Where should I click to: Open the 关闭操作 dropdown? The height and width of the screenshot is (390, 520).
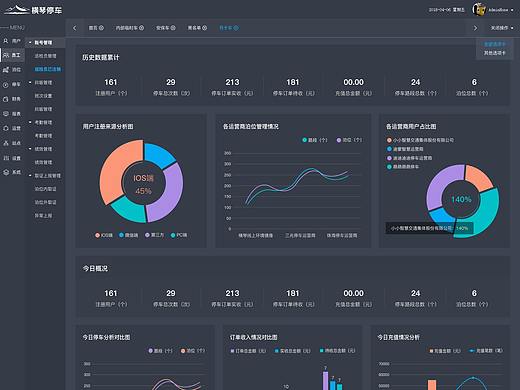(x=502, y=28)
